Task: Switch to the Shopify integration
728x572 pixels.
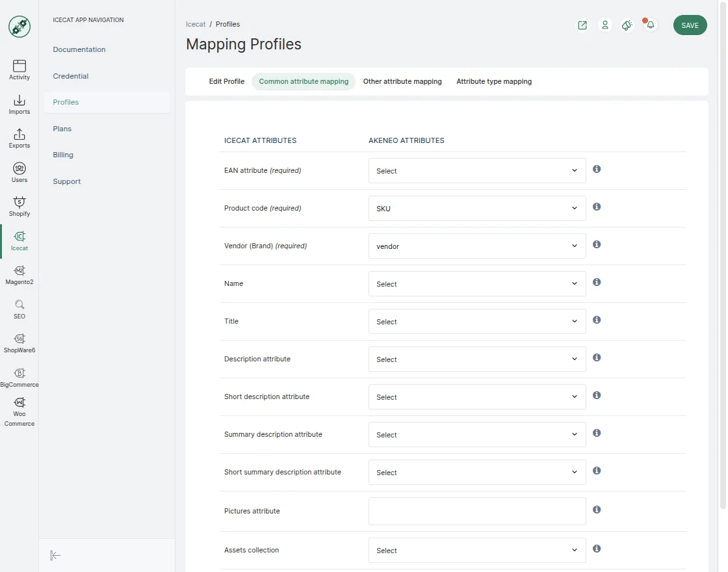Action: (x=19, y=206)
